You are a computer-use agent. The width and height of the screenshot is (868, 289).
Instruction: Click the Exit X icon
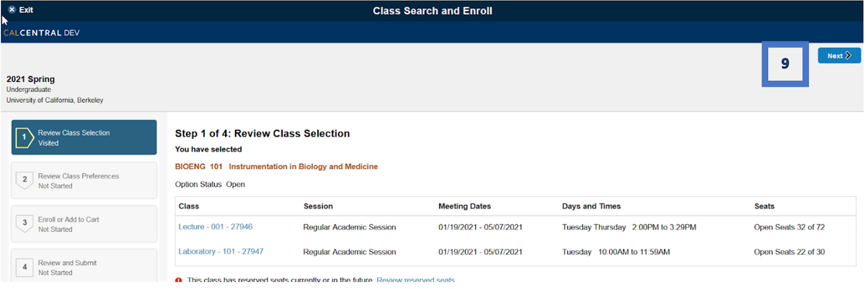tap(12, 10)
